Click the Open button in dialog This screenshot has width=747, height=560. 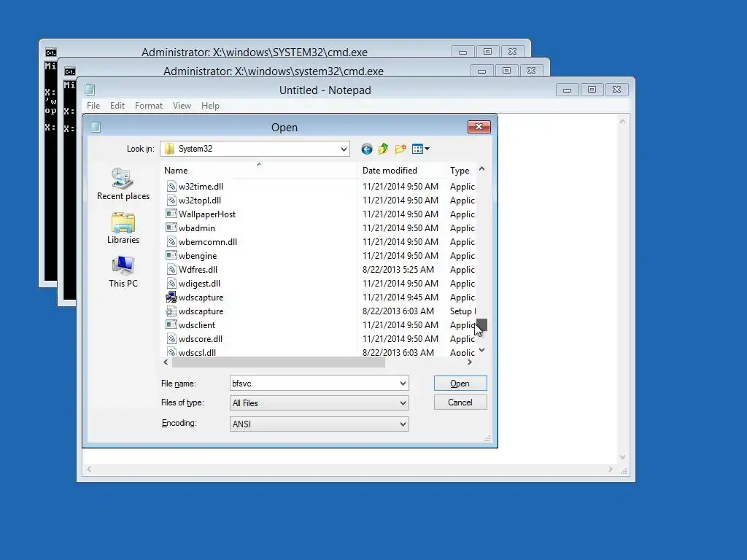[x=460, y=384]
